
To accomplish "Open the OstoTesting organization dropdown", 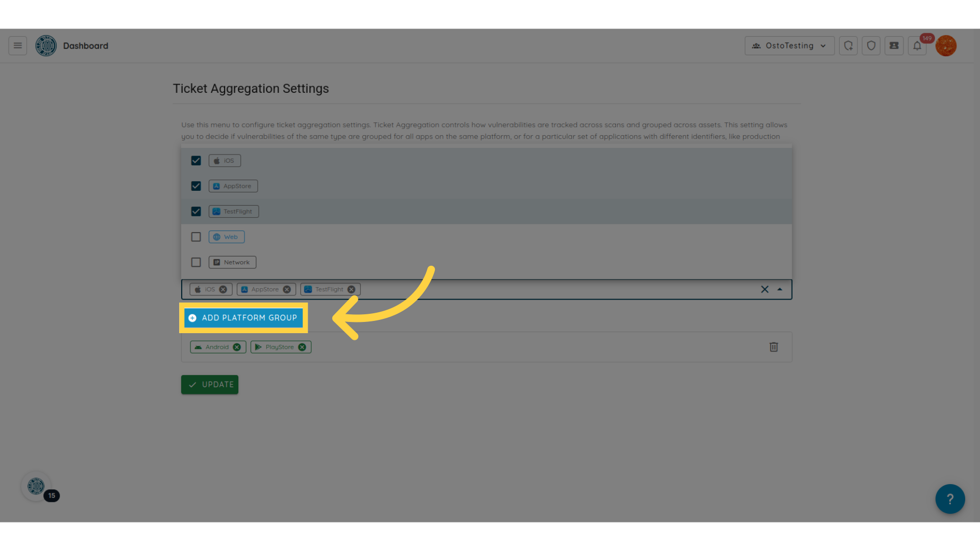I will [x=789, y=46].
